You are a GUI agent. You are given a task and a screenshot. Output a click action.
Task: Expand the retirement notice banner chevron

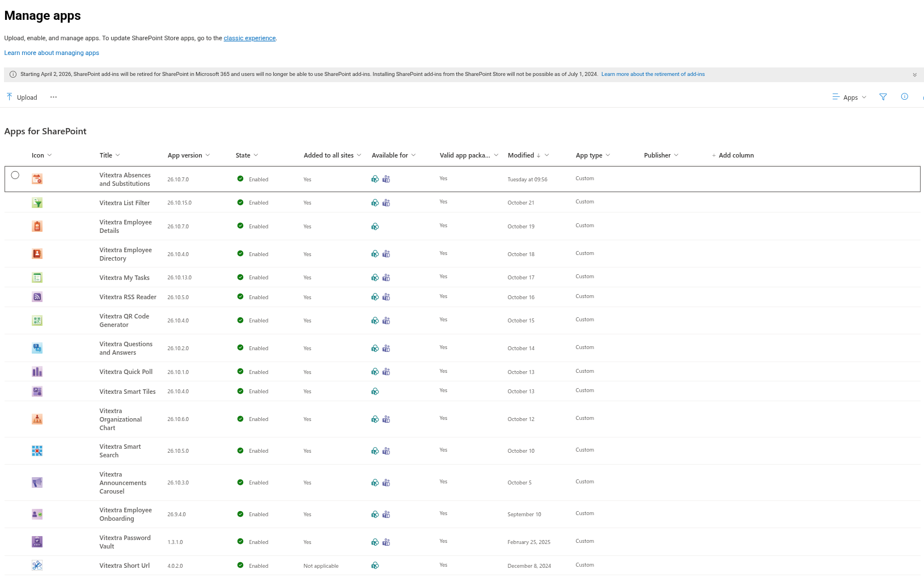click(x=914, y=75)
